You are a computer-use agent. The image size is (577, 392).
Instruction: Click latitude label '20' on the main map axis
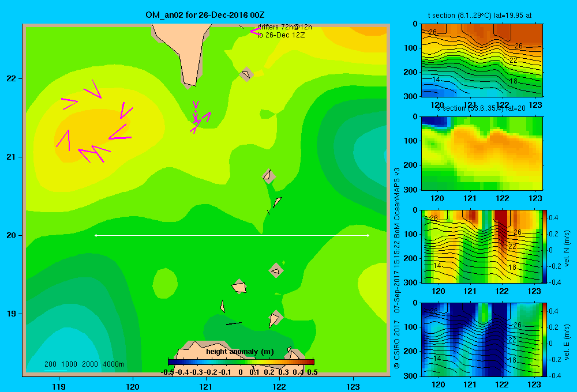[x=12, y=235]
